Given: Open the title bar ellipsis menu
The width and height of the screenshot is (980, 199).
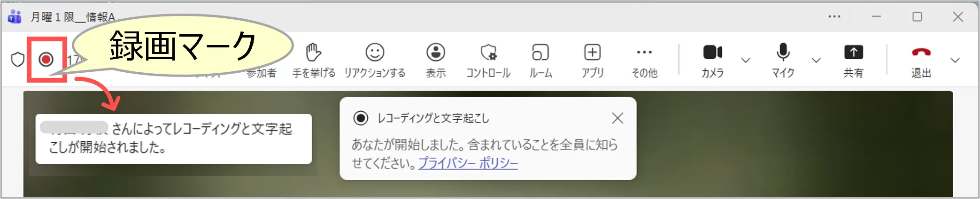Looking at the screenshot, I should pyautogui.click(x=834, y=16).
